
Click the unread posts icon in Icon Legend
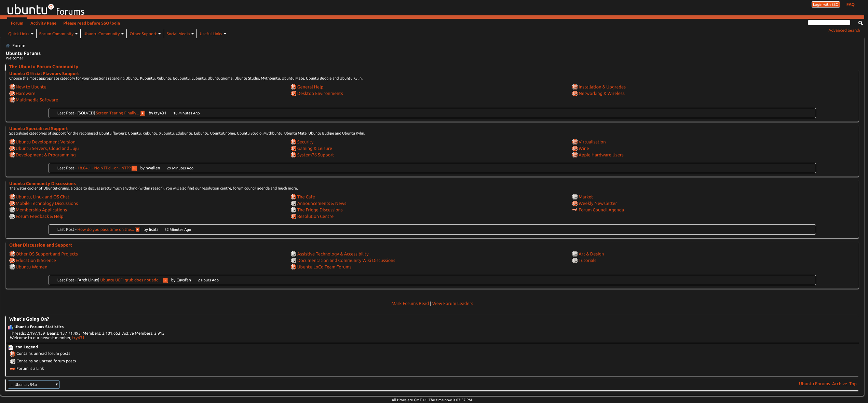[13, 354]
